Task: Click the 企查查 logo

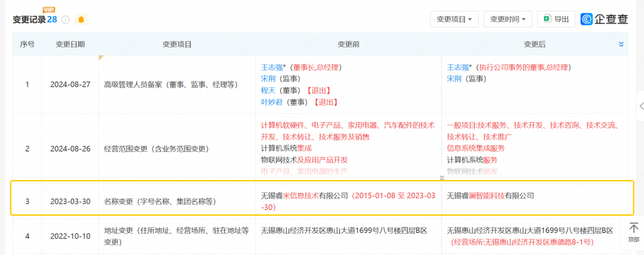Action: pyautogui.click(x=603, y=19)
